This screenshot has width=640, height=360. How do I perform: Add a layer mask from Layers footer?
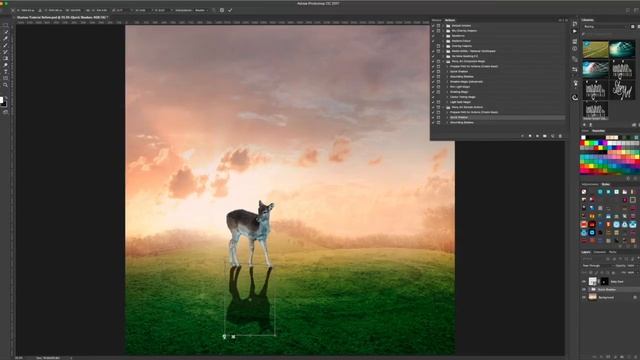point(609,357)
